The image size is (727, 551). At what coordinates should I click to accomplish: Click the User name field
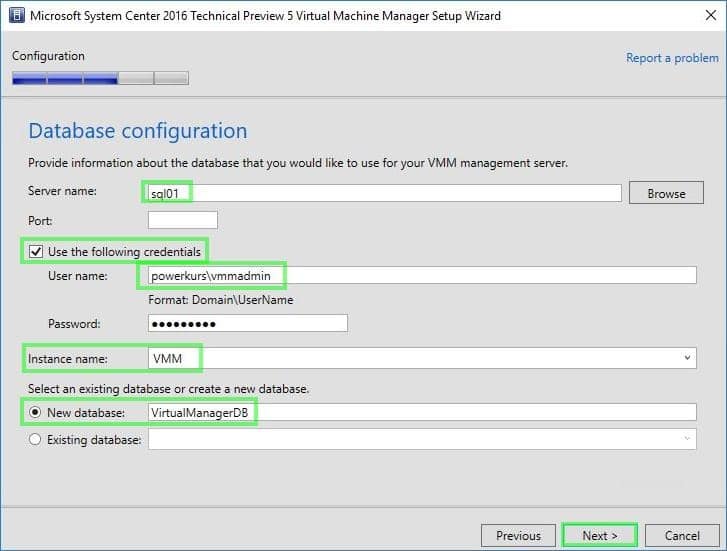(x=422, y=275)
